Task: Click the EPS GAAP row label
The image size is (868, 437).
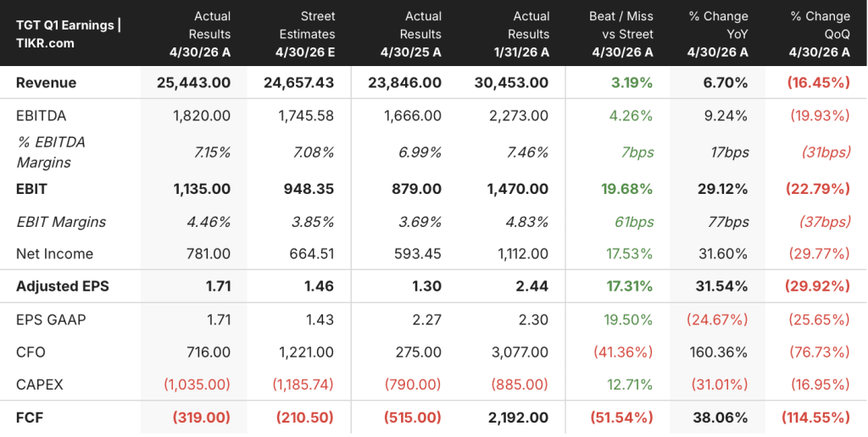Action: [x=51, y=320]
